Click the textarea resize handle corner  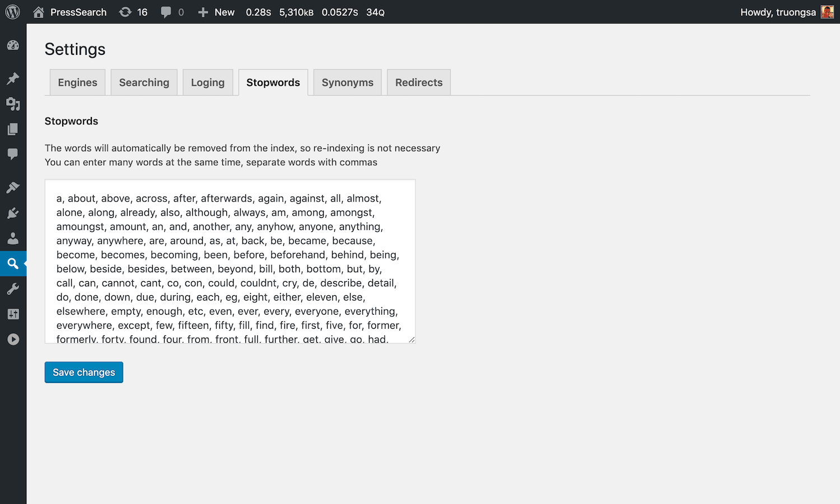(412, 339)
